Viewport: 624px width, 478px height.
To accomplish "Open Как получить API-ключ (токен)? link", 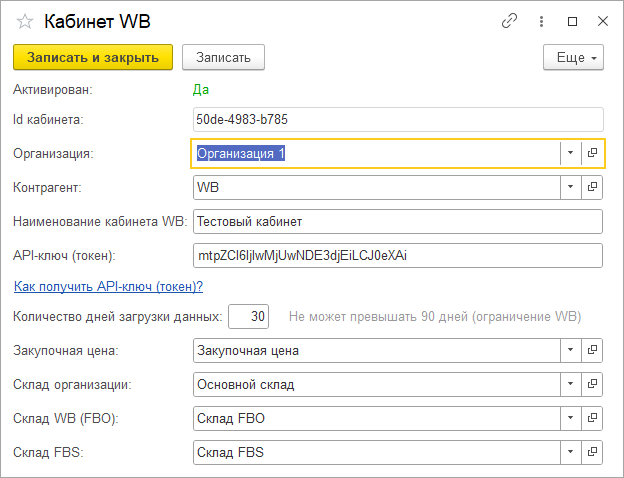I will click(x=108, y=287).
